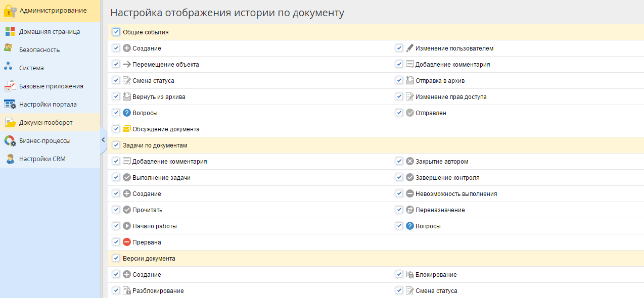Open the Документооборот menu item

click(45, 123)
